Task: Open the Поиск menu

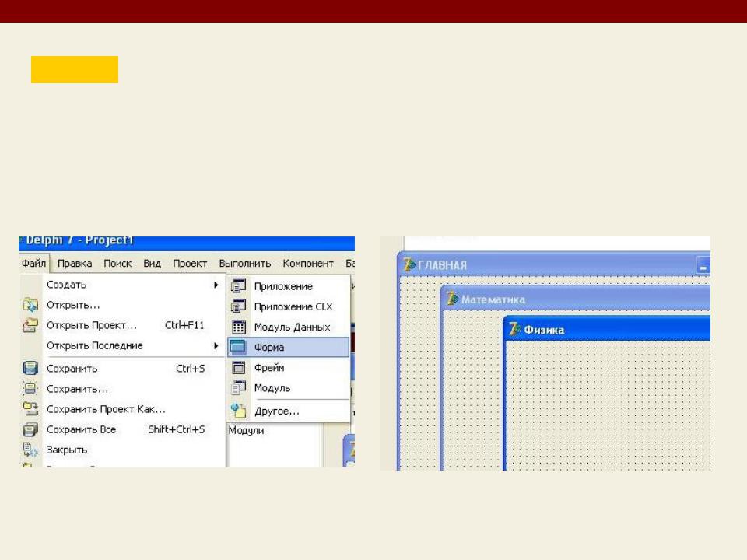Action: point(117,264)
